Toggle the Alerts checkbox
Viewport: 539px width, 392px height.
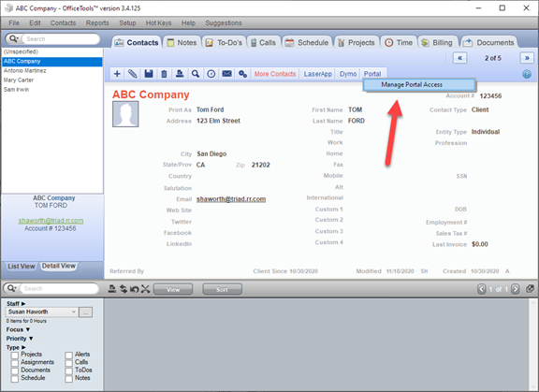coord(68,356)
